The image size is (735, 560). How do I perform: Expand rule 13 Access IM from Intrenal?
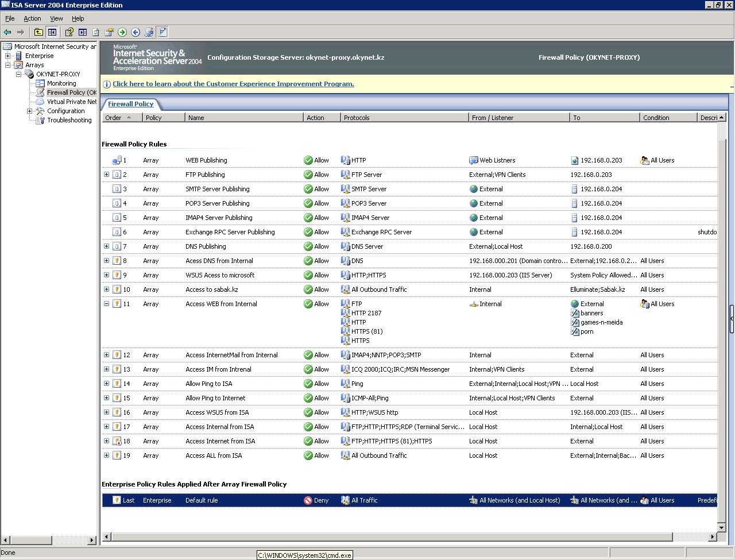click(x=106, y=369)
